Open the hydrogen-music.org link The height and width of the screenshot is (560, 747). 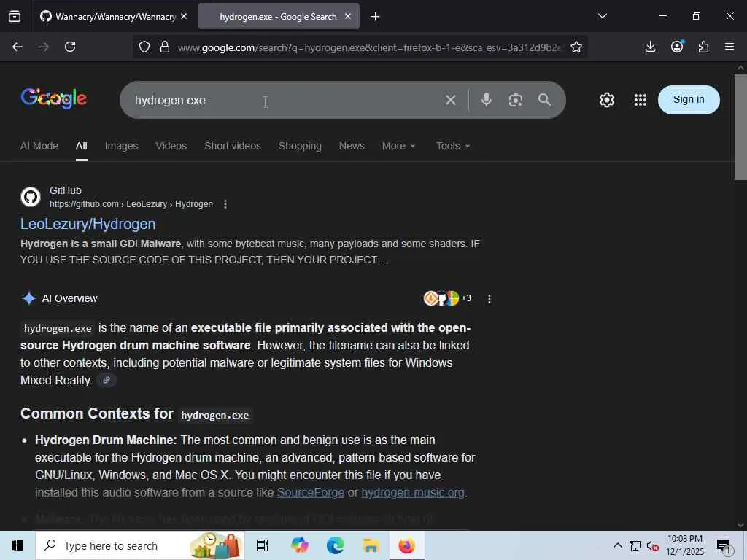point(413,493)
